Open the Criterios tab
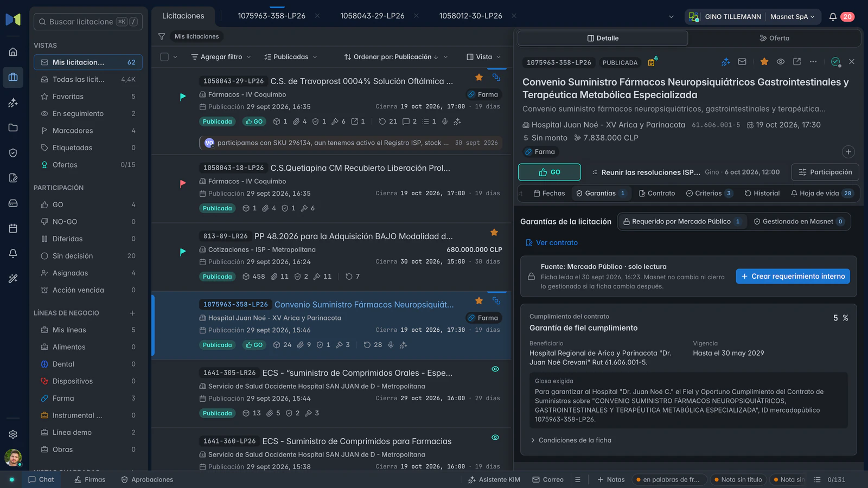The width and height of the screenshot is (868, 488). pos(709,193)
